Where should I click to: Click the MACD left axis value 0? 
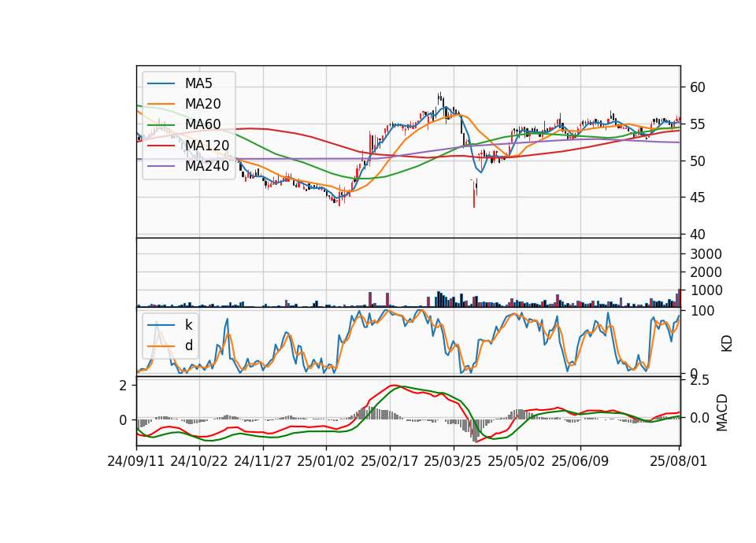pyautogui.click(x=124, y=420)
